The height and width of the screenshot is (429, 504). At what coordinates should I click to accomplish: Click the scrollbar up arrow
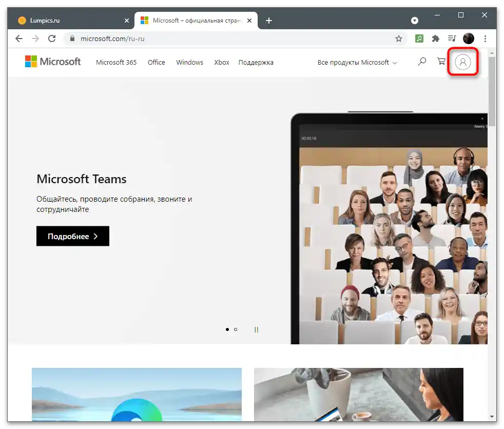[x=492, y=52]
